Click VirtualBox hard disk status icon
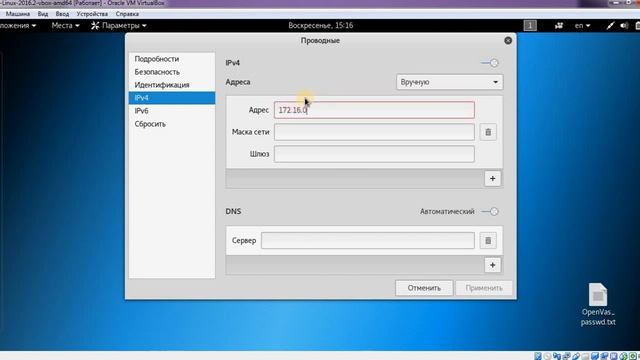Viewport: 640px width, 360px height. (x=538, y=356)
